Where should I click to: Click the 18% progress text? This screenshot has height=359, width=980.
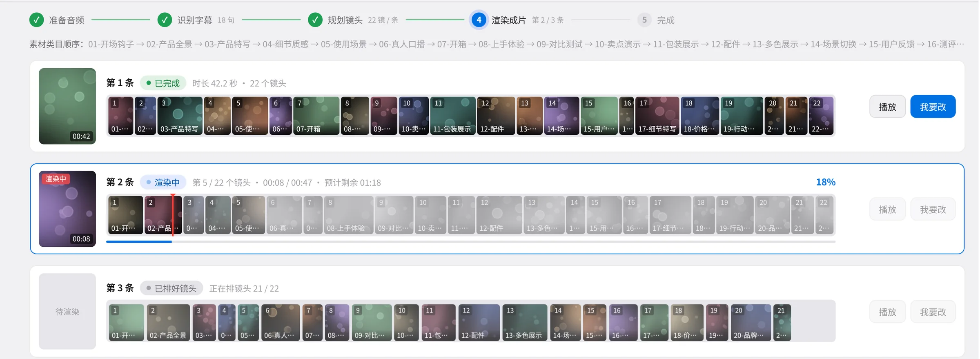[826, 182]
